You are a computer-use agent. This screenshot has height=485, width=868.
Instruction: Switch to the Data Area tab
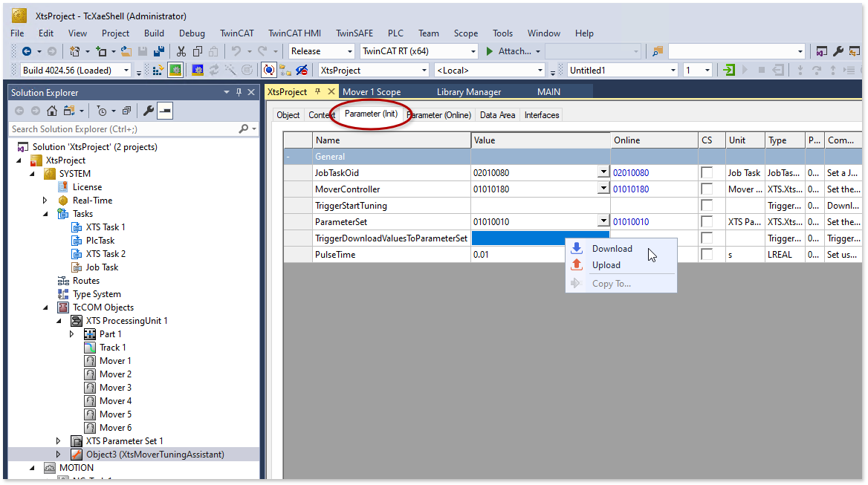pos(497,115)
